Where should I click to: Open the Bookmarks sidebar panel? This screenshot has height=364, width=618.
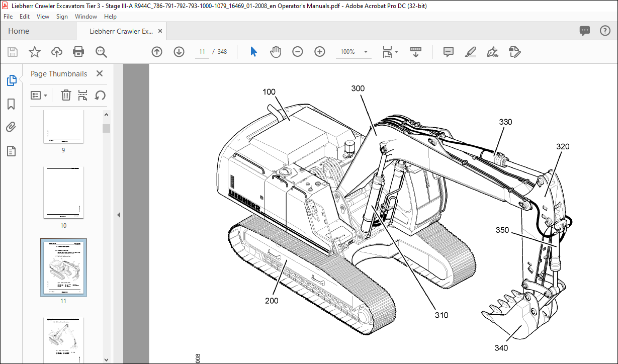[11, 104]
